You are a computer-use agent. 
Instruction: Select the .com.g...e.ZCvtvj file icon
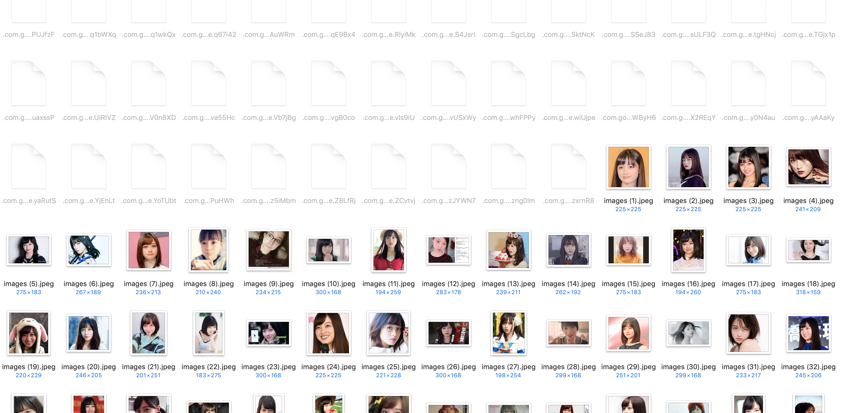[x=388, y=166]
